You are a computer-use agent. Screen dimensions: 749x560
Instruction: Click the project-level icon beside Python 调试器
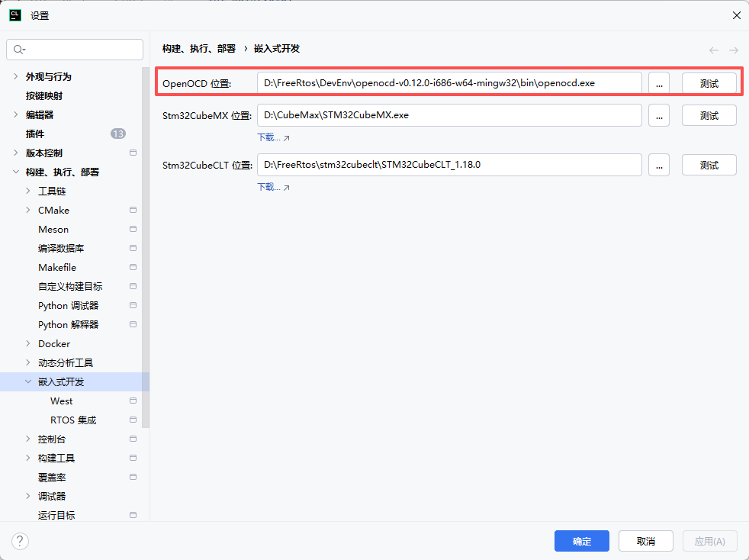[x=133, y=306]
